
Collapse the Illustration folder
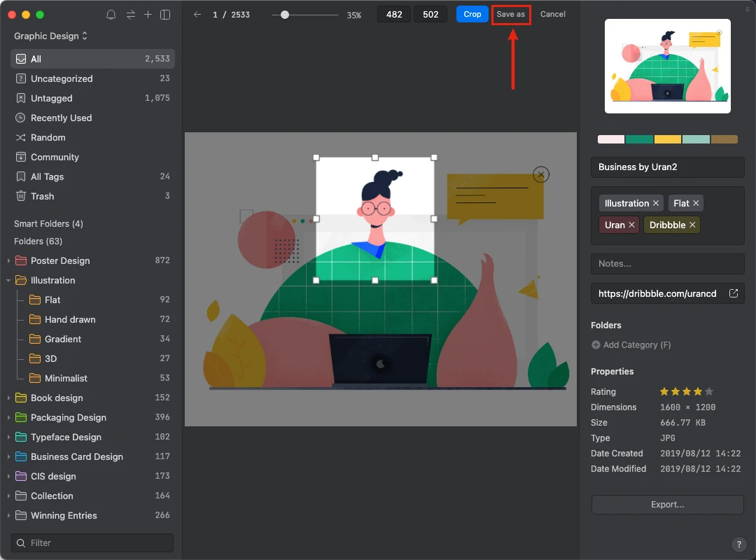point(9,280)
